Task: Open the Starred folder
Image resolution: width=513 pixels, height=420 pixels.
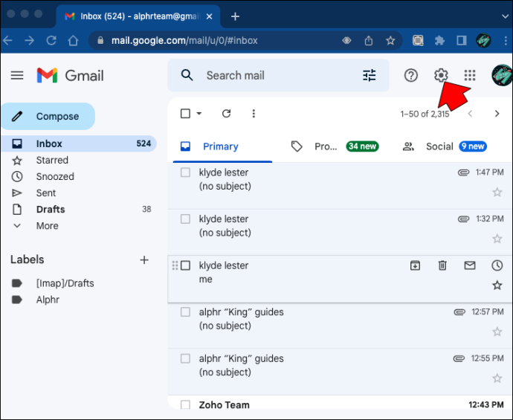Action: coord(79,160)
